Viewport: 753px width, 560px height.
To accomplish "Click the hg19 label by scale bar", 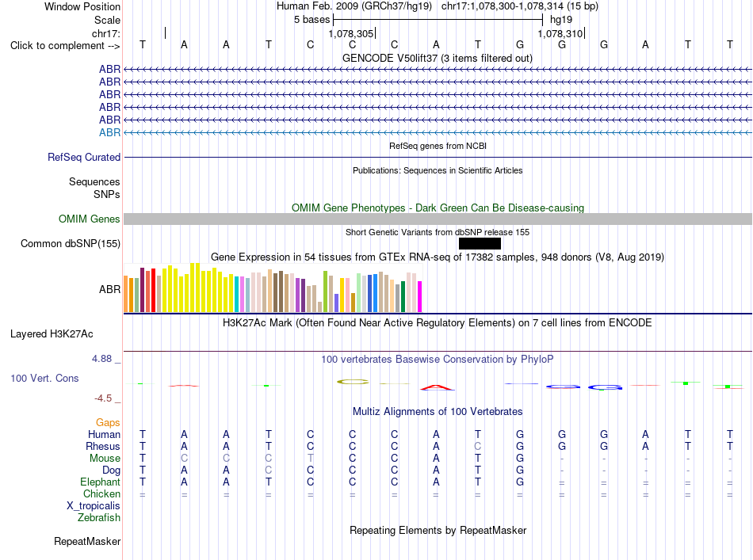I will pos(561,20).
